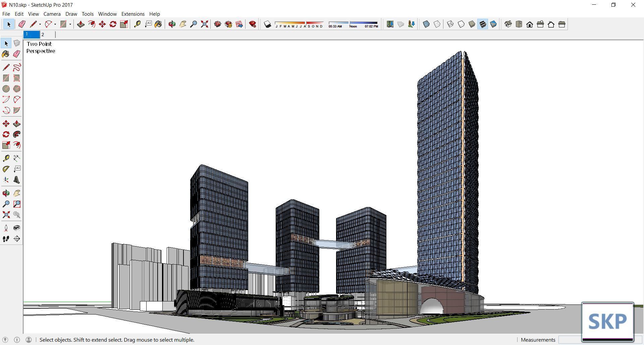Viewport: 644px width, 345px height.
Task: Click the Zoom Extents icon in left panel
Action: tap(6, 215)
